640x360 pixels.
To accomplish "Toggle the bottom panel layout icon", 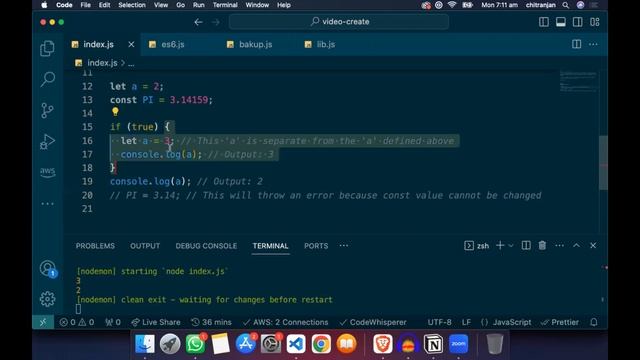I will tap(561, 22).
